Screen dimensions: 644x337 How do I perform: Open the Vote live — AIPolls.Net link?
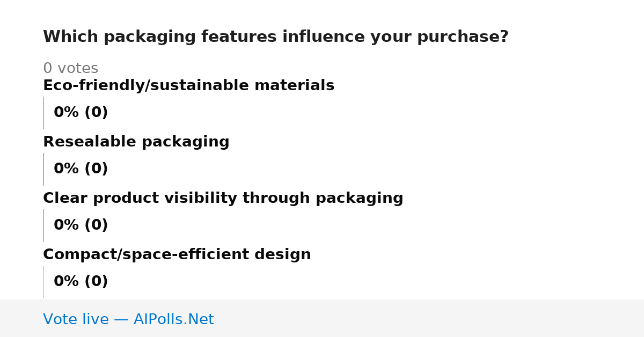coord(128,320)
